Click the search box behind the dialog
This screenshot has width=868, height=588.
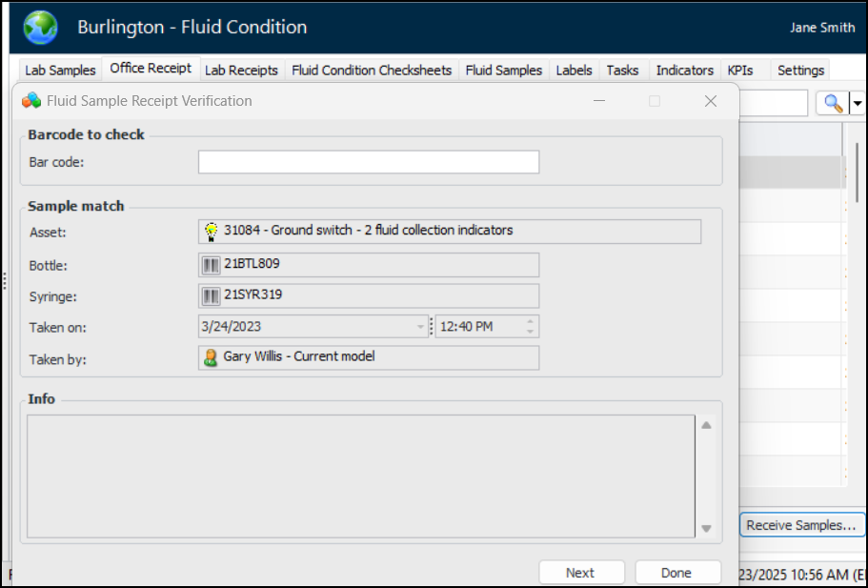point(774,103)
